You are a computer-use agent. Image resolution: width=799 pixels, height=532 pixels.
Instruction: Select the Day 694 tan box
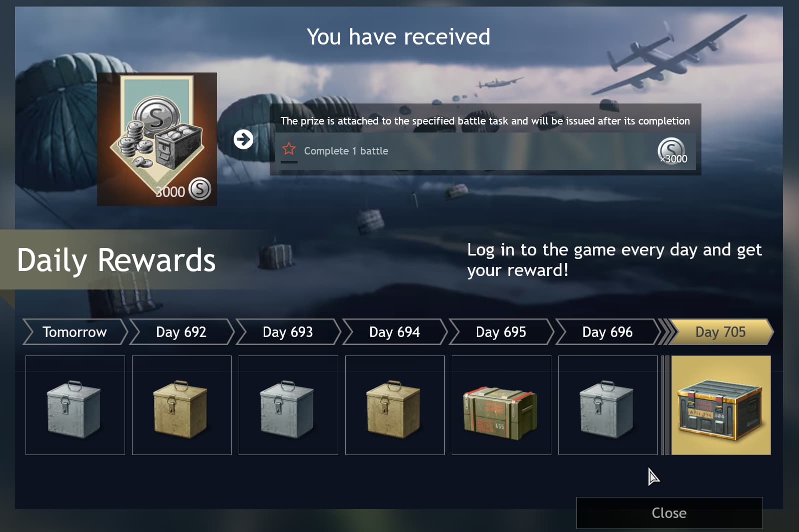[395, 405]
